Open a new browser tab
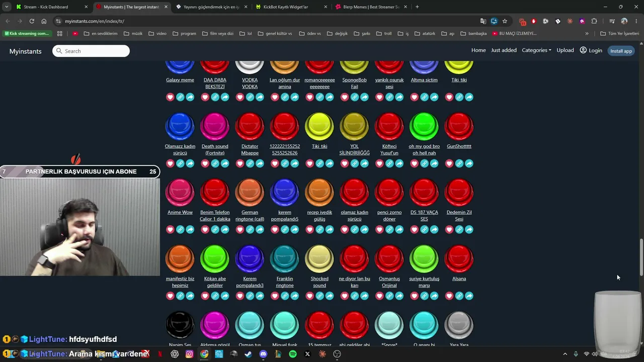Image resolution: width=644 pixels, height=362 pixels. [417, 7]
